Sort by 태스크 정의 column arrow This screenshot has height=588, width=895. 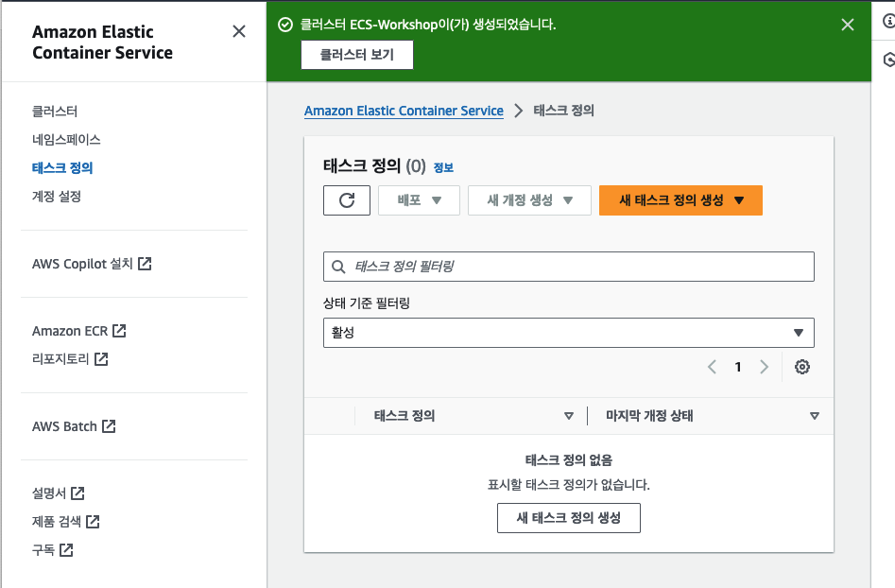[x=569, y=416]
